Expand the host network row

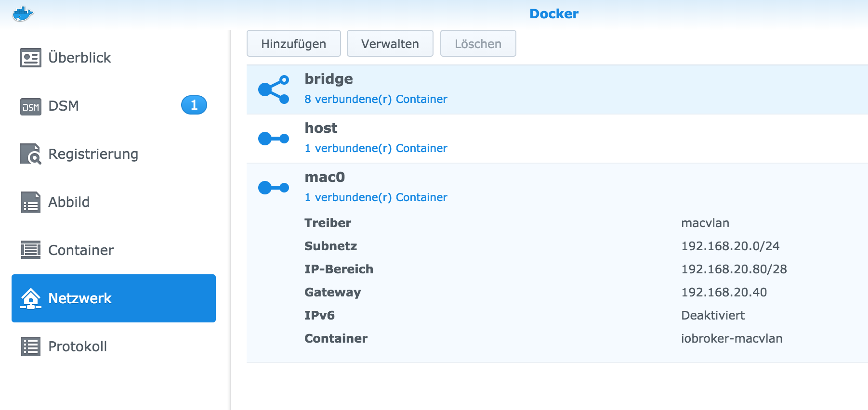pyautogui.click(x=557, y=139)
